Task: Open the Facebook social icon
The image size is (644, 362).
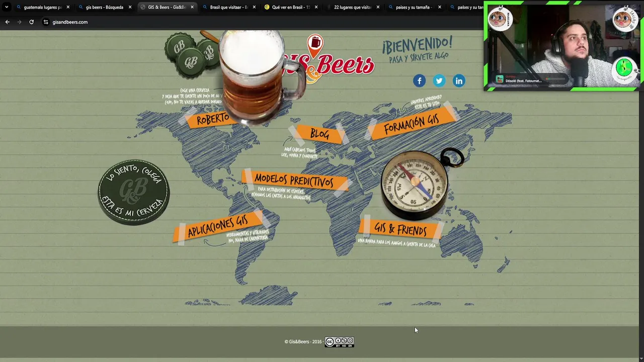Action: [419, 80]
